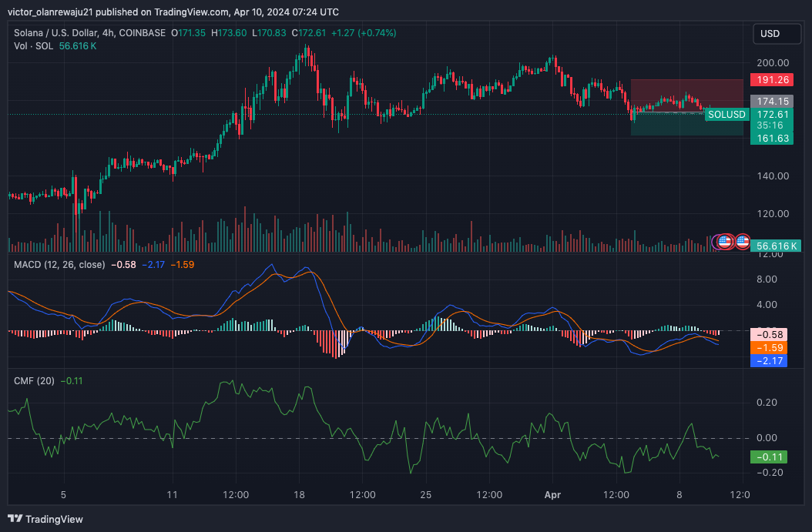Click the SOLUSD price line tag
812x532 pixels.
[x=726, y=115]
